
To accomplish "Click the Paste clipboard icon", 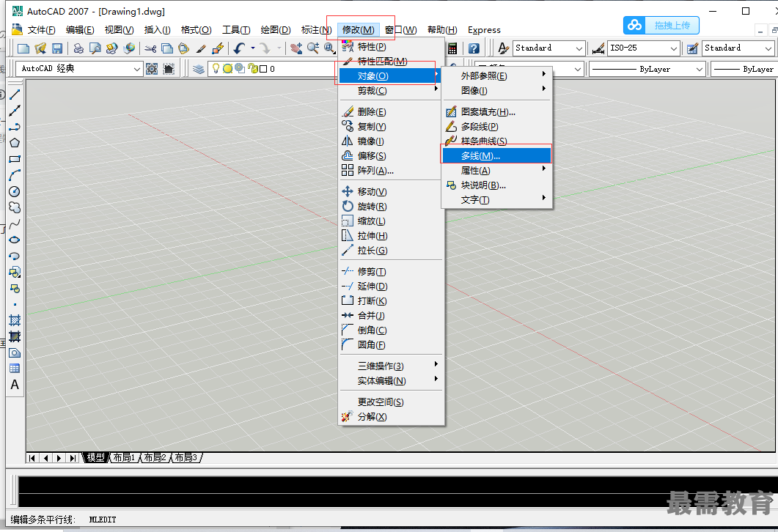I will (x=183, y=48).
